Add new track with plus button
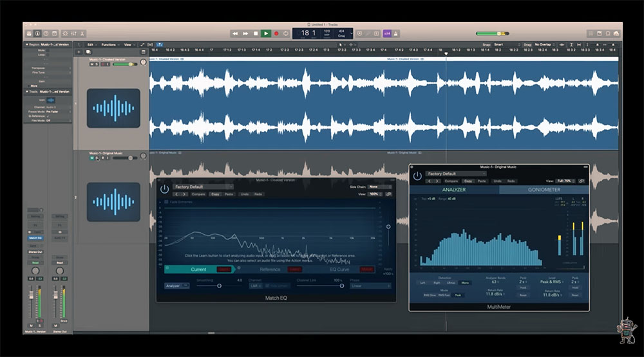Screen dimensions: 644x357 79,52
